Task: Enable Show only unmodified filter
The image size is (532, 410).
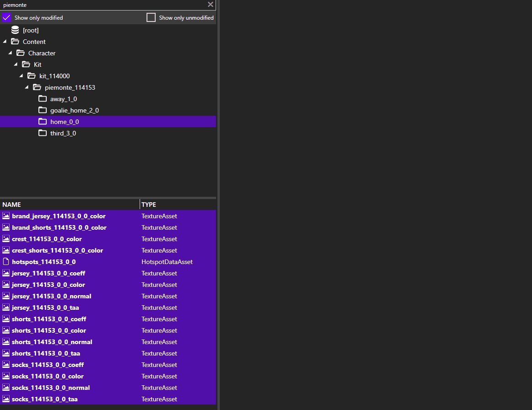Action: 151,17
